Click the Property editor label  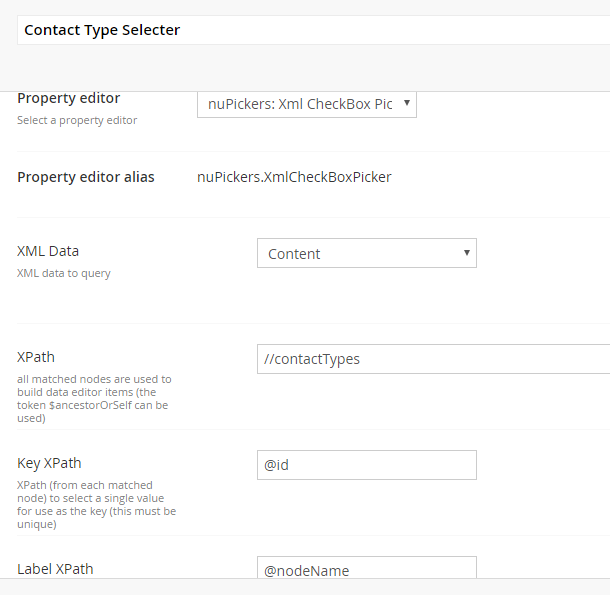coord(69,98)
